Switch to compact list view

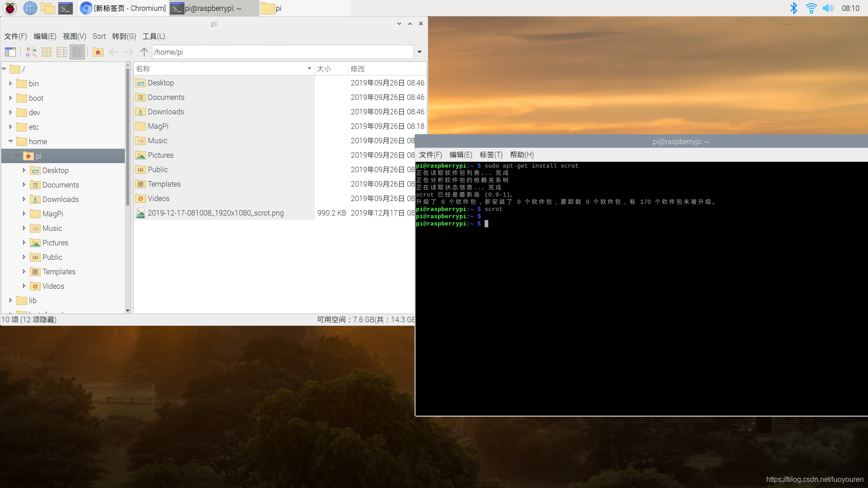pos(62,52)
